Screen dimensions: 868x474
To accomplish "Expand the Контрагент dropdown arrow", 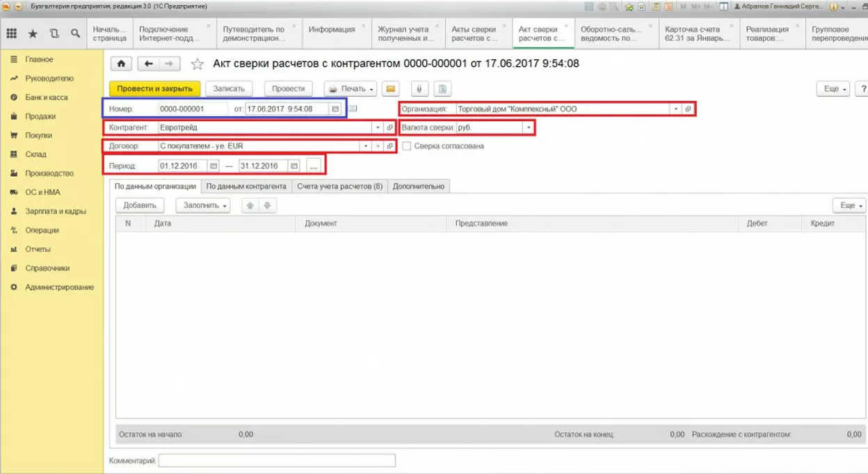I will point(378,128).
